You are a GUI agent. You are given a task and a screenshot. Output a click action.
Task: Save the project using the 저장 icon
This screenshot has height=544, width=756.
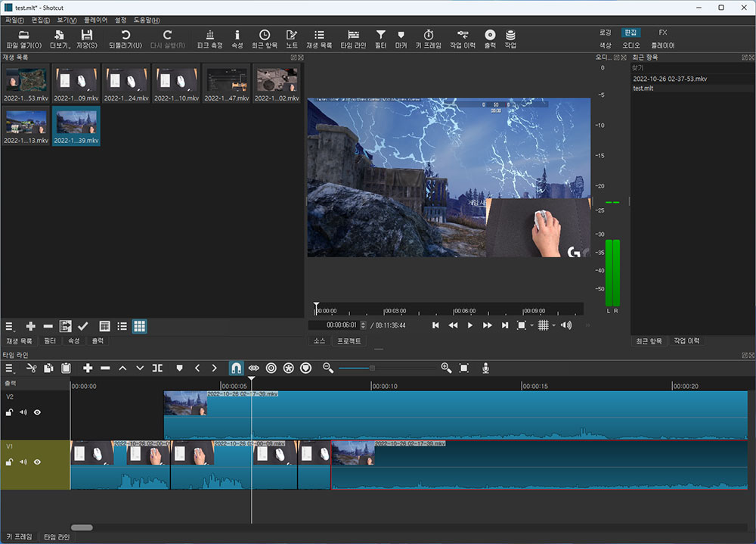point(87,39)
